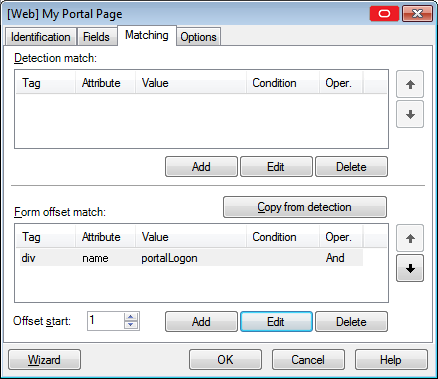The height and width of the screenshot is (379, 438).
Task: Add a Form offset match entry
Action: (x=201, y=322)
